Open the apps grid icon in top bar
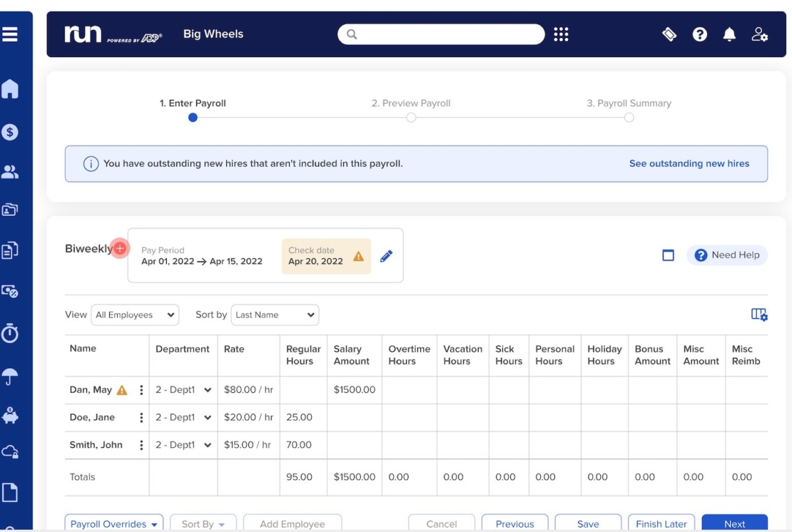This screenshot has height=532, width=792. coord(561,34)
